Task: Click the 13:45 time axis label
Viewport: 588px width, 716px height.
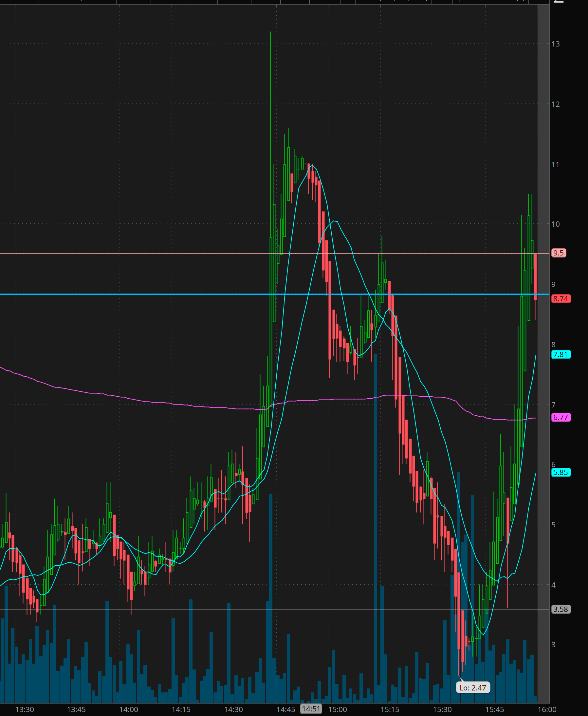Action: click(x=76, y=709)
